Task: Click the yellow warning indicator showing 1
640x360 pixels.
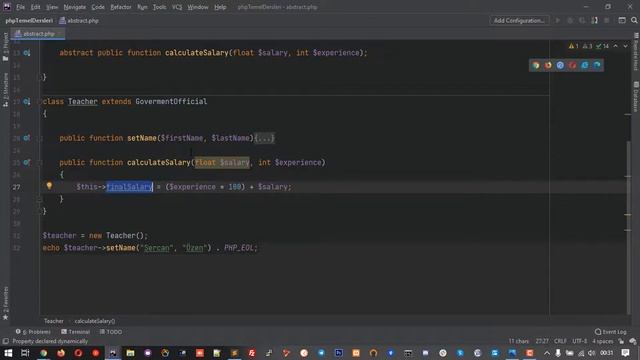Action: [x=573, y=46]
